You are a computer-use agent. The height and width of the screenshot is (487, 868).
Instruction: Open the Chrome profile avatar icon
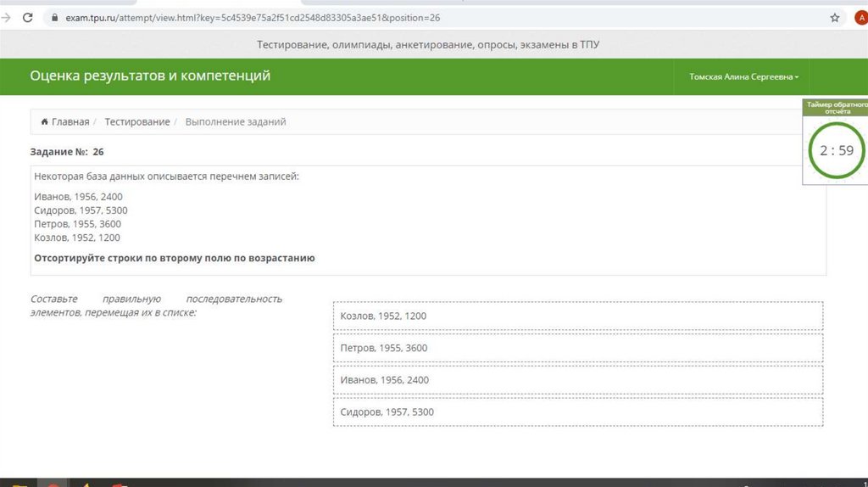tap(861, 18)
